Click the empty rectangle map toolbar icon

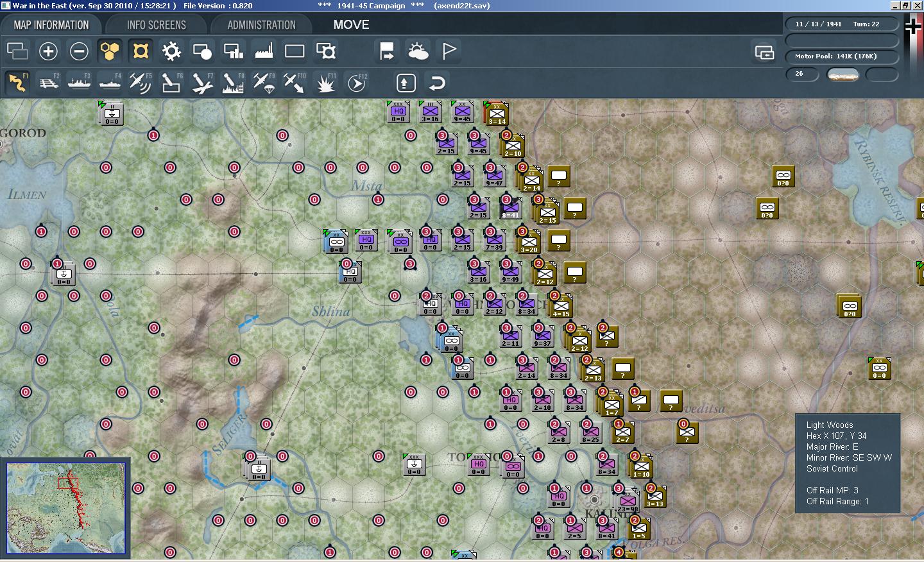295,51
